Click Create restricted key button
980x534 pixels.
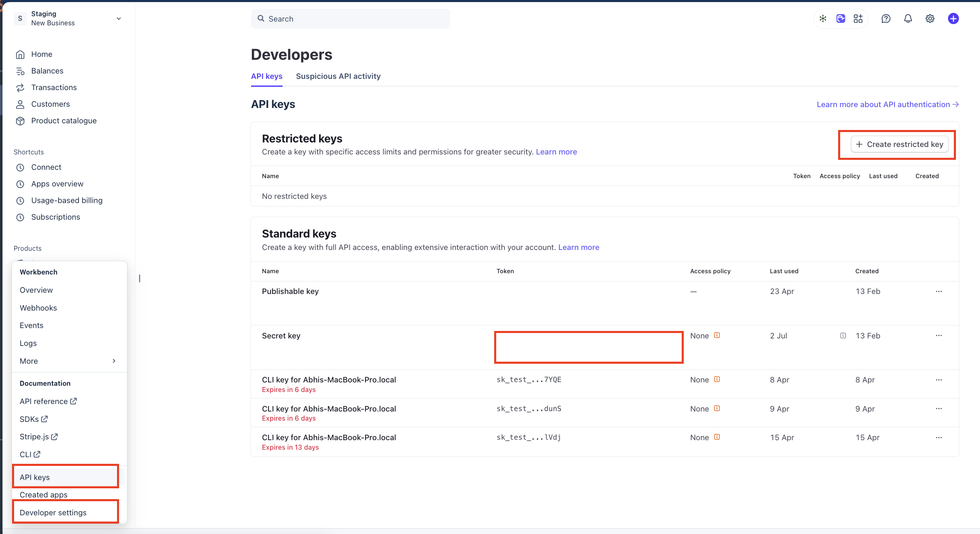point(899,145)
